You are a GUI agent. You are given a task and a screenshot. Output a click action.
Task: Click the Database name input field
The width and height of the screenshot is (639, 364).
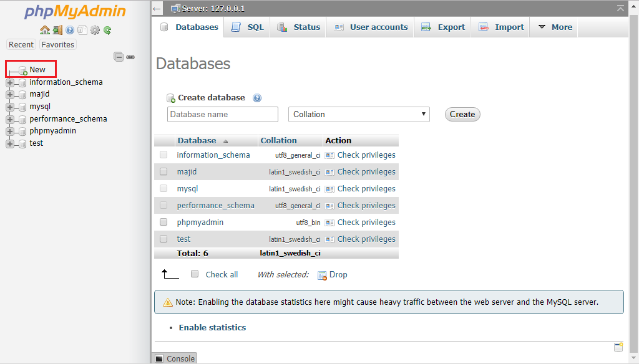[x=223, y=114]
